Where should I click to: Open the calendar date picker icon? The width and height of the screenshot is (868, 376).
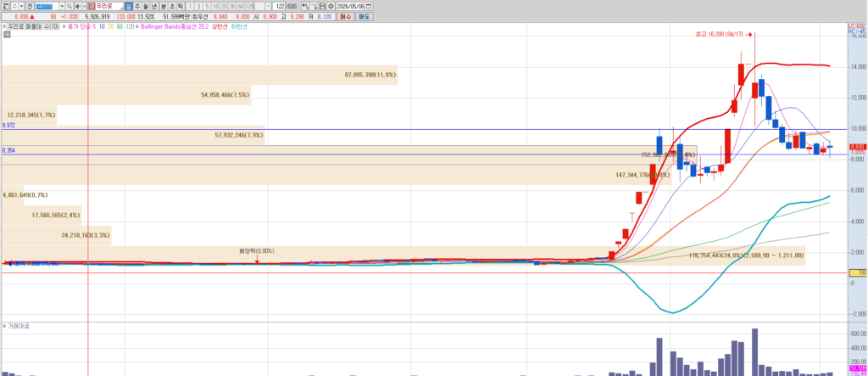point(369,6)
